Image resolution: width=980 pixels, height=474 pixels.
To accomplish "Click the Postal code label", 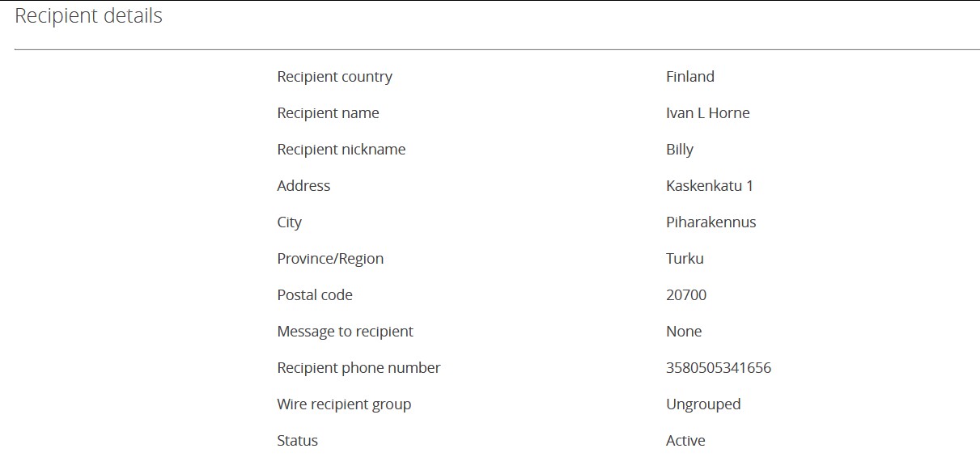I will coord(315,295).
